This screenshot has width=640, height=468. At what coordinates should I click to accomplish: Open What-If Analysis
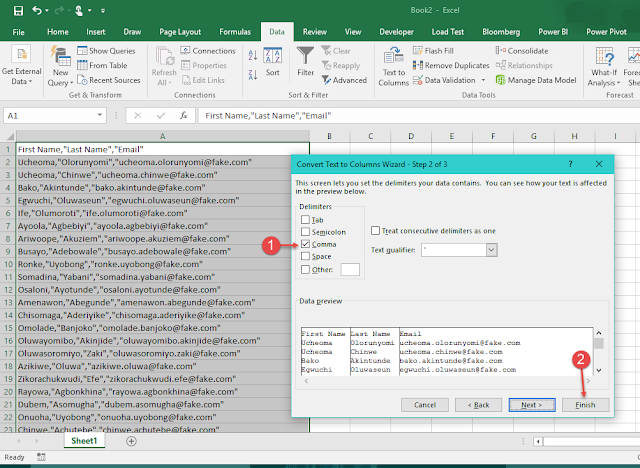[x=604, y=66]
